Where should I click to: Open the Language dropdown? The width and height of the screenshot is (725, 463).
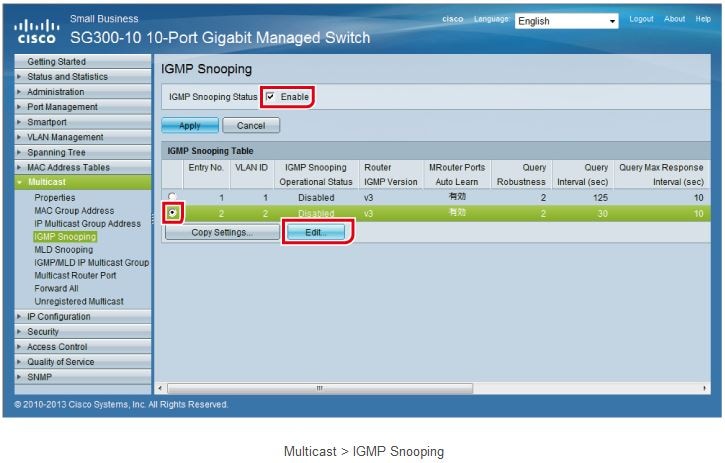[567, 21]
